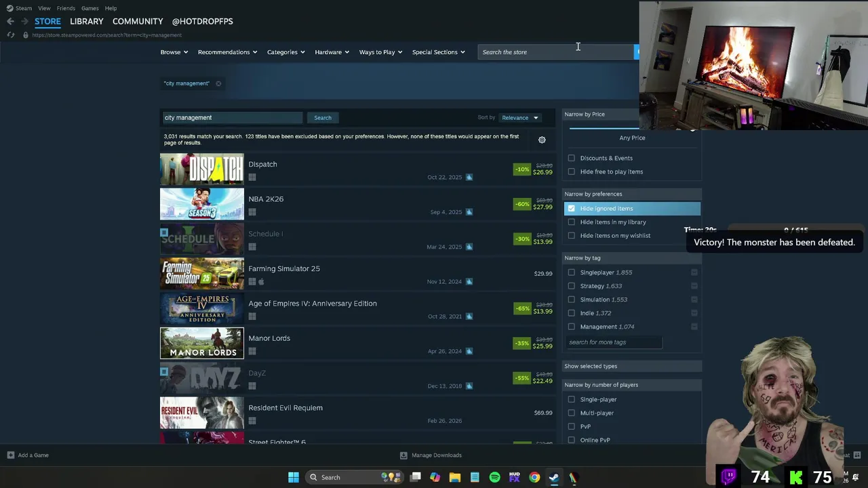Remove the "city management" search term tag
This screenshot has height=488, width=868.
[x=218, y=83]
